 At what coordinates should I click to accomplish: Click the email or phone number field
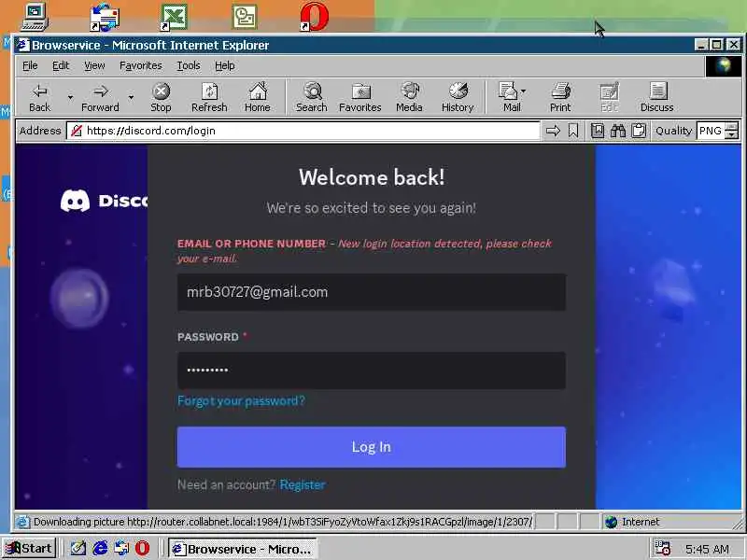click(x=372, y=292)
